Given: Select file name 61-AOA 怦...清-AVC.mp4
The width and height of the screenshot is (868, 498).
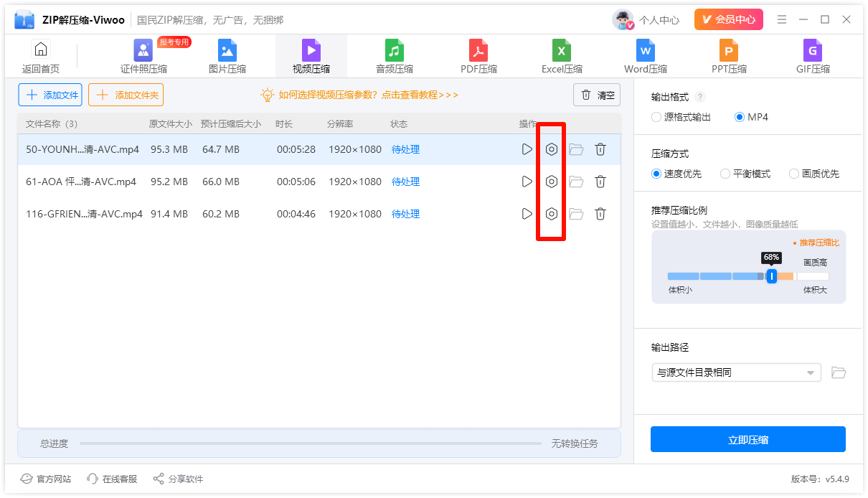Looking at the screenshot, I should [81, 182].
